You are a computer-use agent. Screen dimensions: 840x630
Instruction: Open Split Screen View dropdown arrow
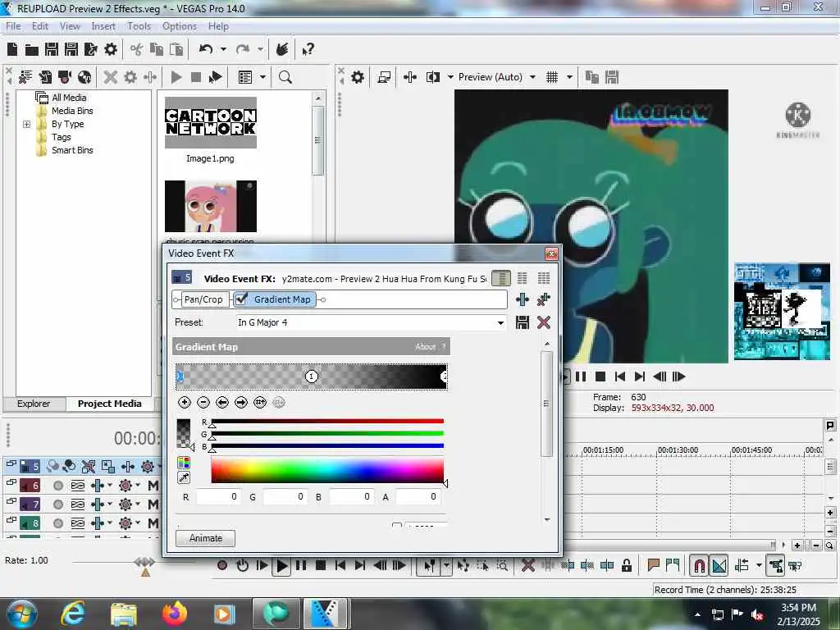click(x=450, y=77)
